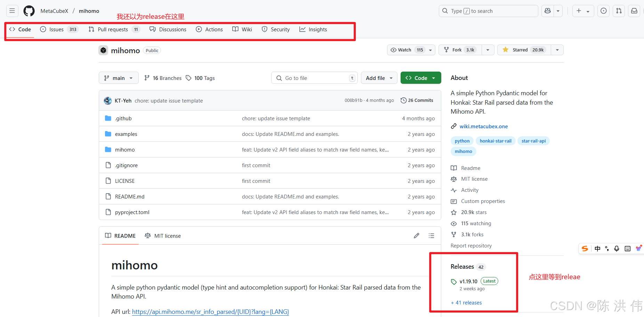Open pull requests icon in header

pos(619,11)
